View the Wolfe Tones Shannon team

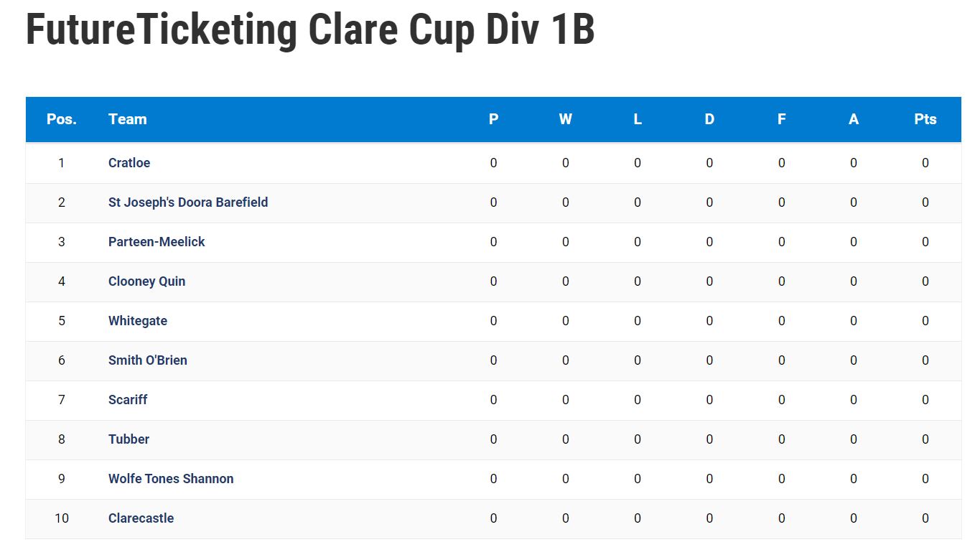(x=171, y=479)
